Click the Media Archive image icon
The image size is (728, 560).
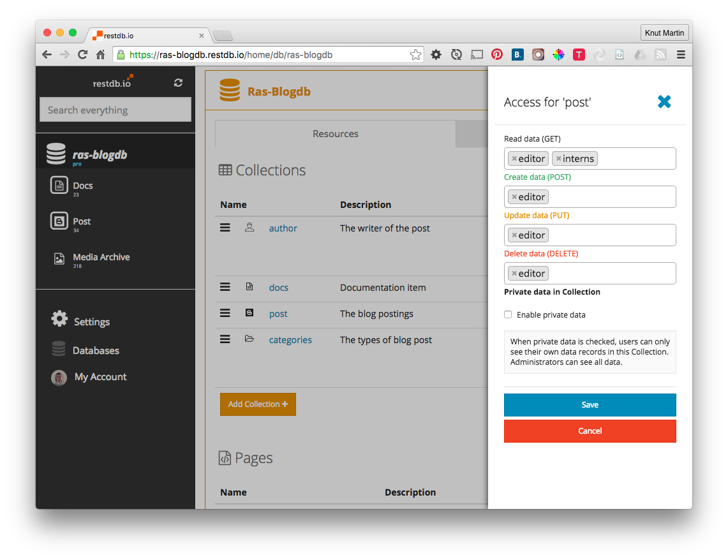point(59,258)
